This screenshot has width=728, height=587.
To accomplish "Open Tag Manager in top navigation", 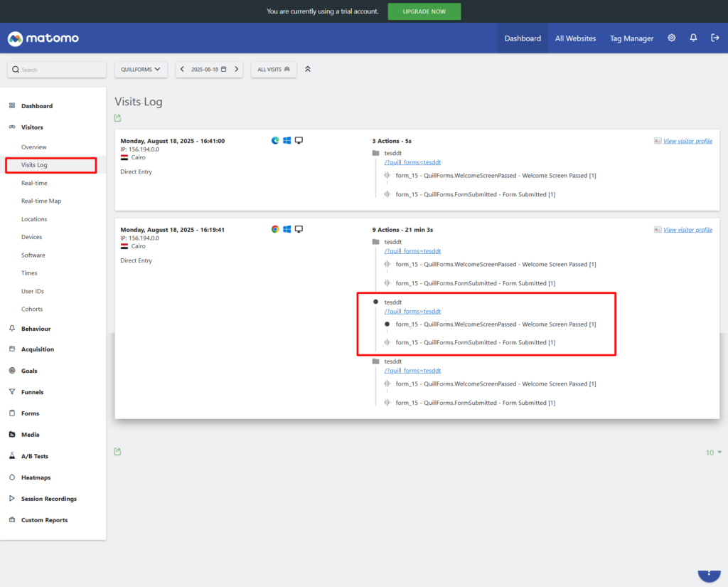I will click(631, 38).
